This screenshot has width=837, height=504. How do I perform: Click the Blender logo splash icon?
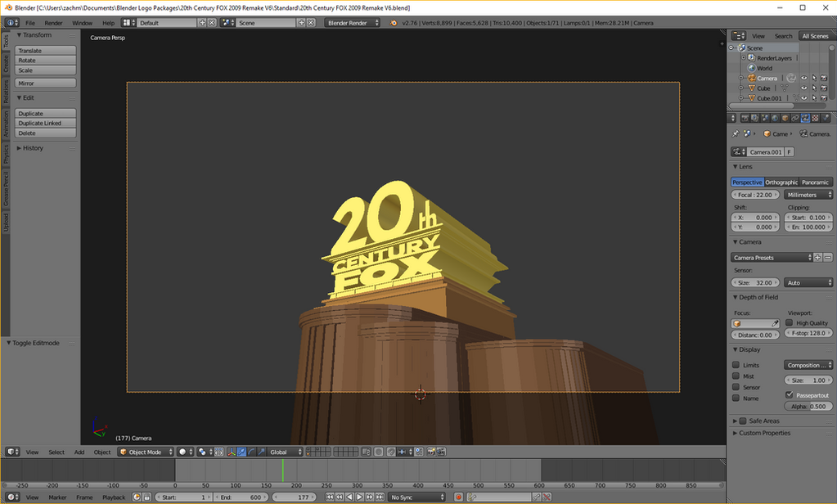tap(394, 22)
